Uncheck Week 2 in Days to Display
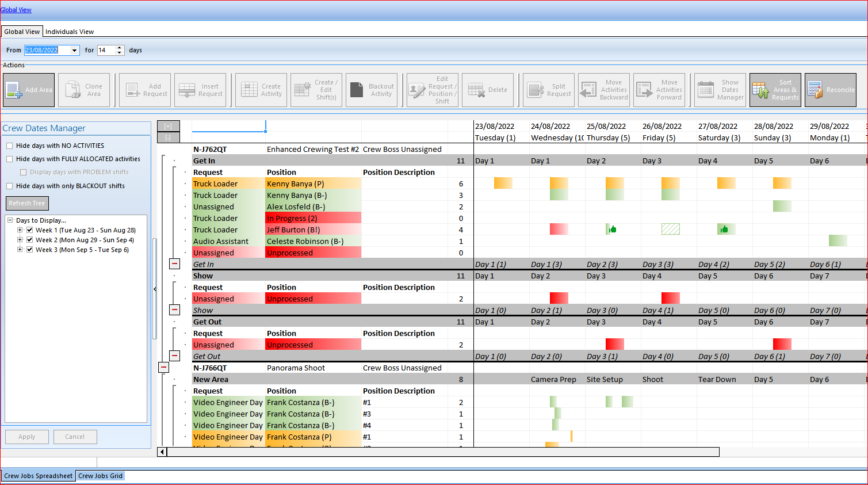Image resolution: width=868 pixels, height=485 pixels. (29, 240)
